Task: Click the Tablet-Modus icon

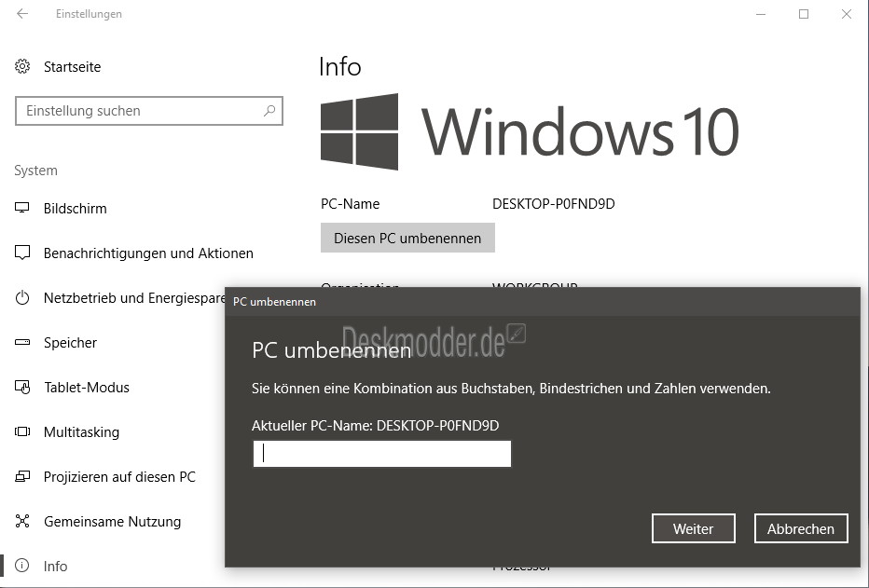Action: [22, 387]
